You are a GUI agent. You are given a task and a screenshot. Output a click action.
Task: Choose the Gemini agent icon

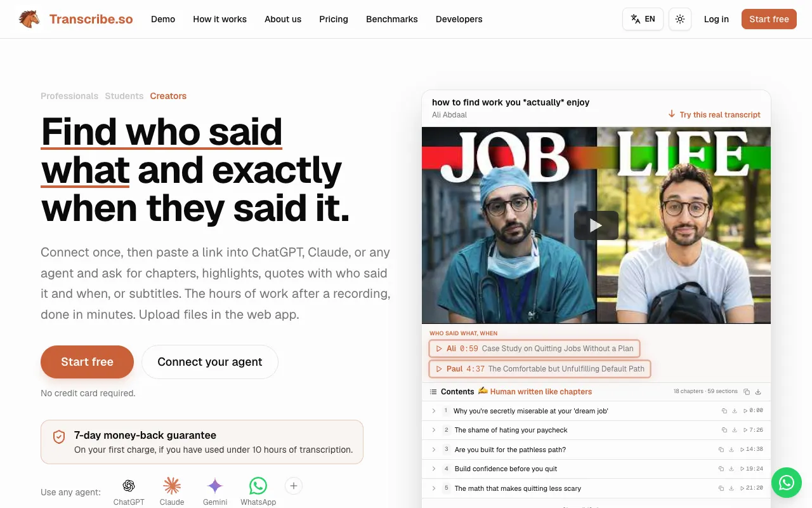[215, 486]
